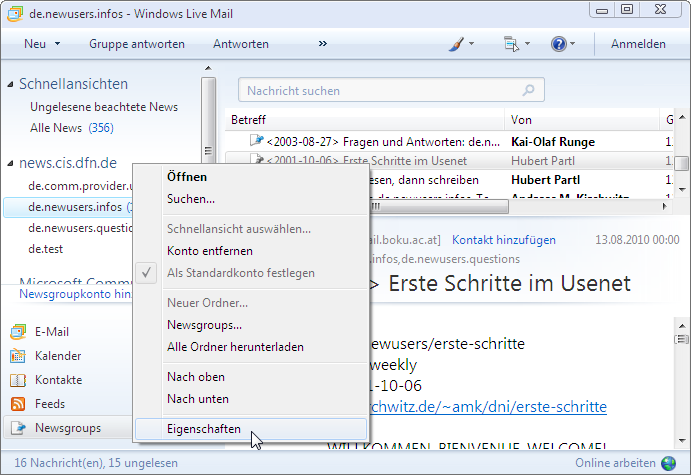Click Online arbeiten in the status bar
This screenshot has height=475, width=691.
coord(615,463)
